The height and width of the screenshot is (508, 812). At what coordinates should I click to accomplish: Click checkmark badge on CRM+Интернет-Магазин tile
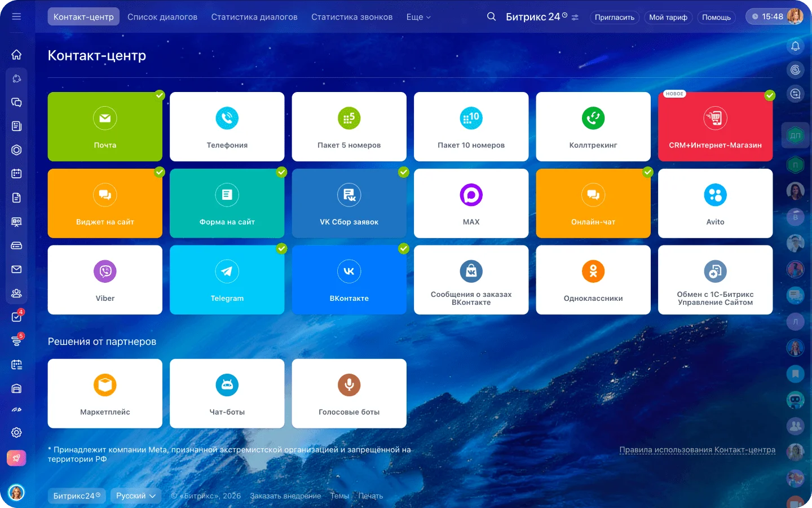pyautogui.click(x=770, y=95)
